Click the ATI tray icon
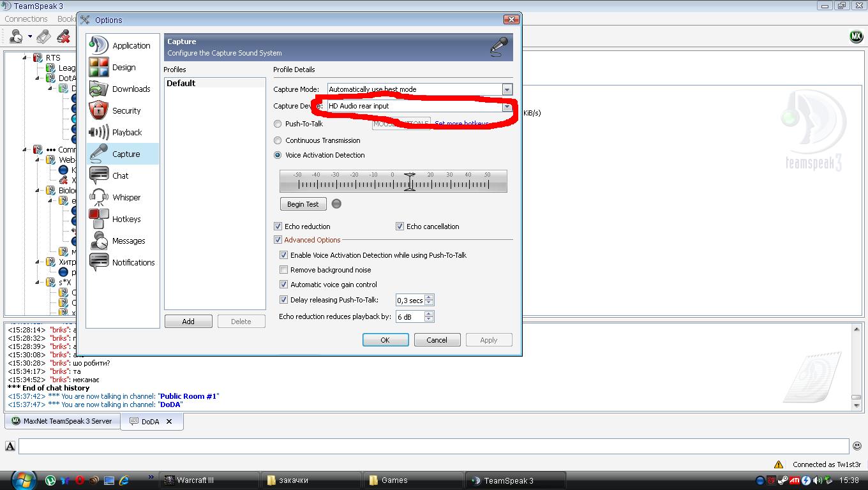868x490 pixels. (x=795, y=480)
